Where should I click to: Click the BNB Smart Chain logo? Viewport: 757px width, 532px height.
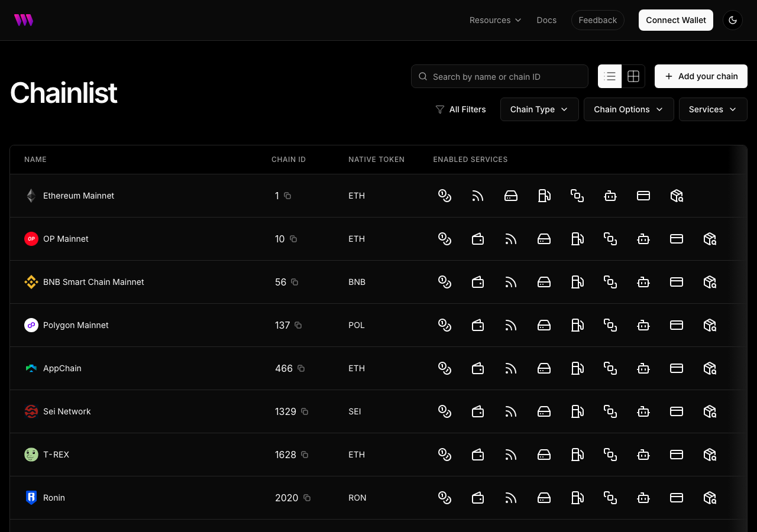point(31,282)
